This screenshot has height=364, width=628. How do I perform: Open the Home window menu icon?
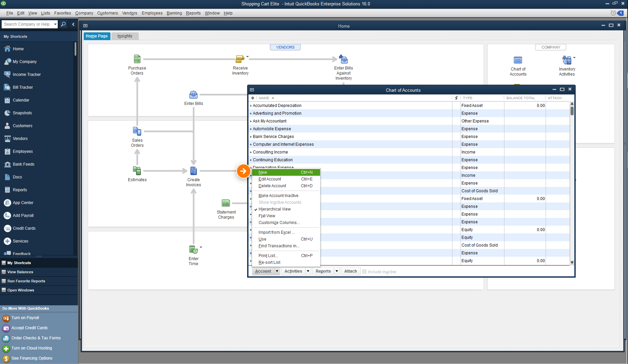coord(85,26)
